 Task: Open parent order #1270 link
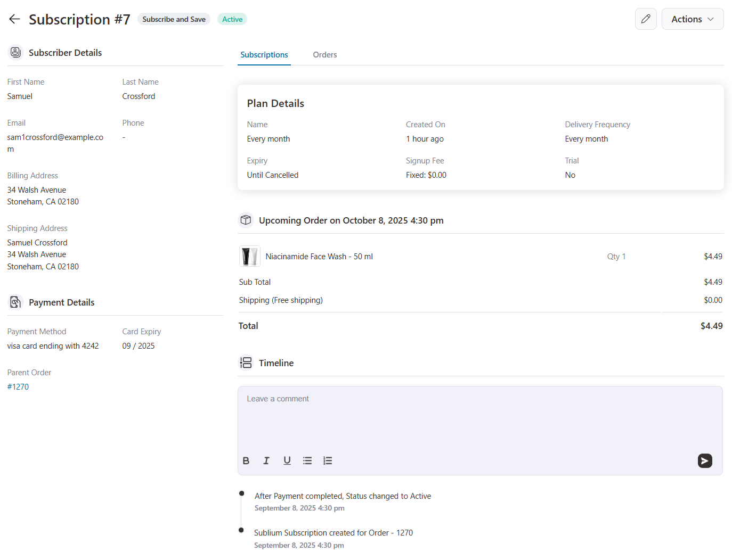tap(18, 387)
